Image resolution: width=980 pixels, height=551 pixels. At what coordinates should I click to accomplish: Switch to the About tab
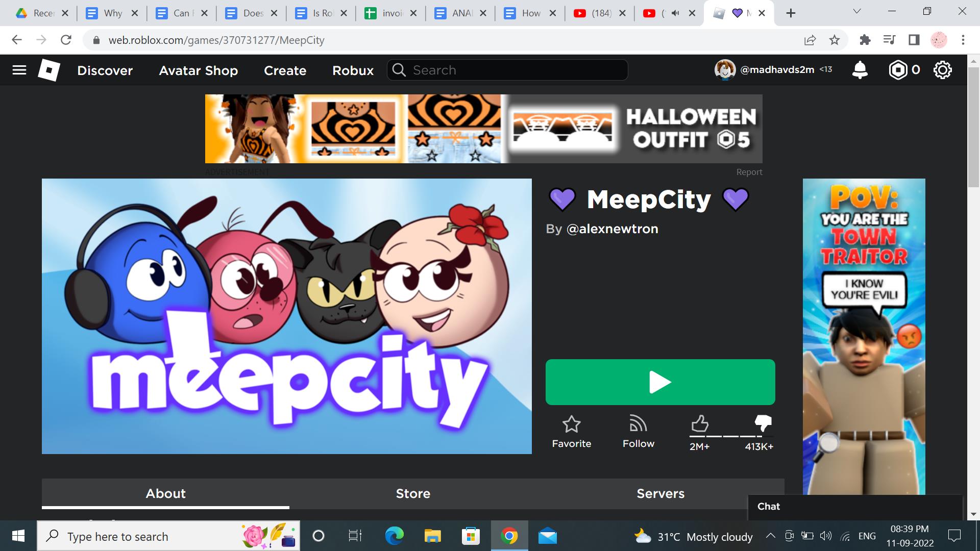click(165, 493)
